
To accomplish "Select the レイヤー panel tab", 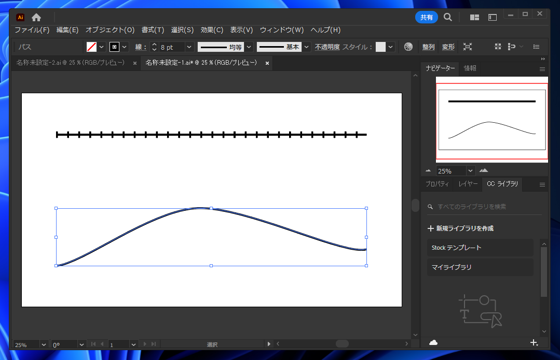I will [468, 184].
